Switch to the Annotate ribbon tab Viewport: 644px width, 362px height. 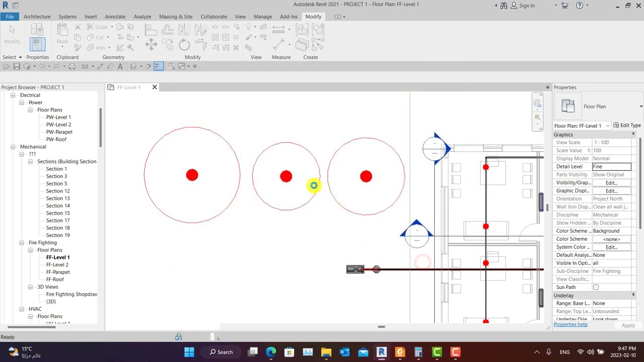point(115,17)
